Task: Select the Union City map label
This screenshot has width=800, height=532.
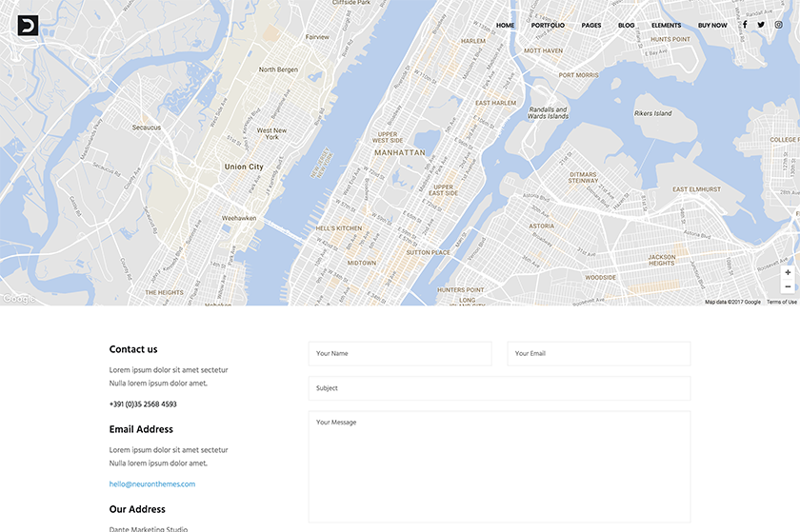Action: tap(244, 167)
